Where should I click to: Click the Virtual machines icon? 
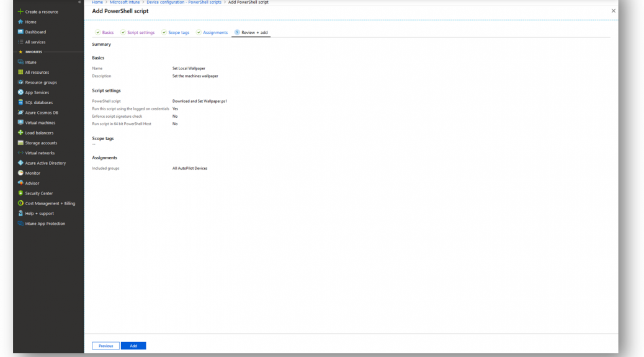20,122
